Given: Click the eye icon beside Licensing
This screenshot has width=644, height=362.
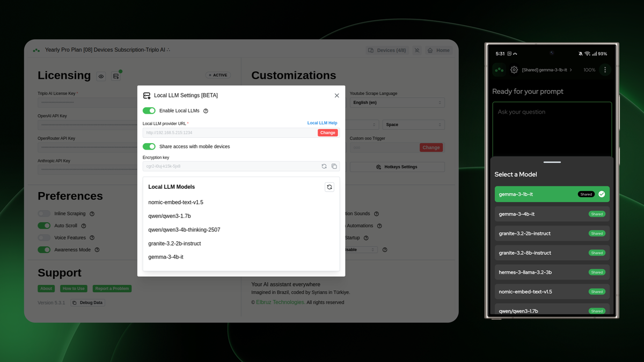Looking at the screenshot, I should click(101, 76).
